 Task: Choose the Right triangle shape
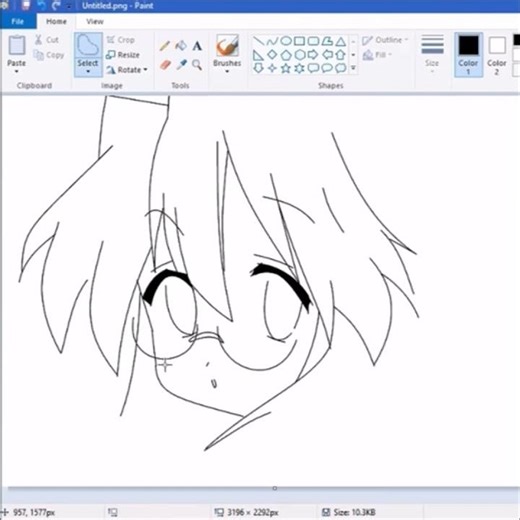[258, 55]
